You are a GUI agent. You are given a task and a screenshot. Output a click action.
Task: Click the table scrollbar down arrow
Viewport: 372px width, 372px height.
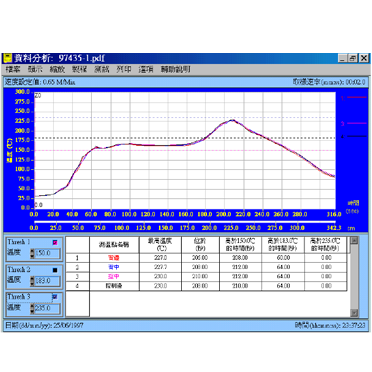click(354, 313)
